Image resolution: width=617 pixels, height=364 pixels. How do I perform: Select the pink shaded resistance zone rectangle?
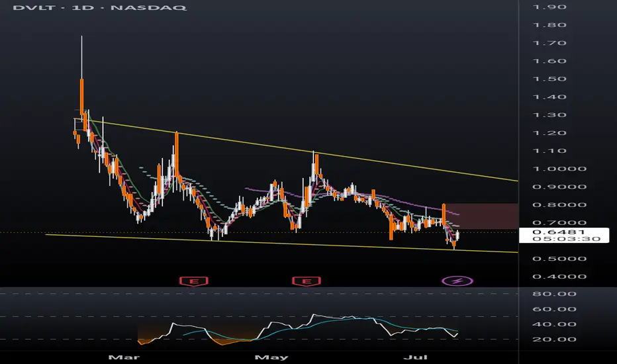pyautogui.click(x=481, y=216)
